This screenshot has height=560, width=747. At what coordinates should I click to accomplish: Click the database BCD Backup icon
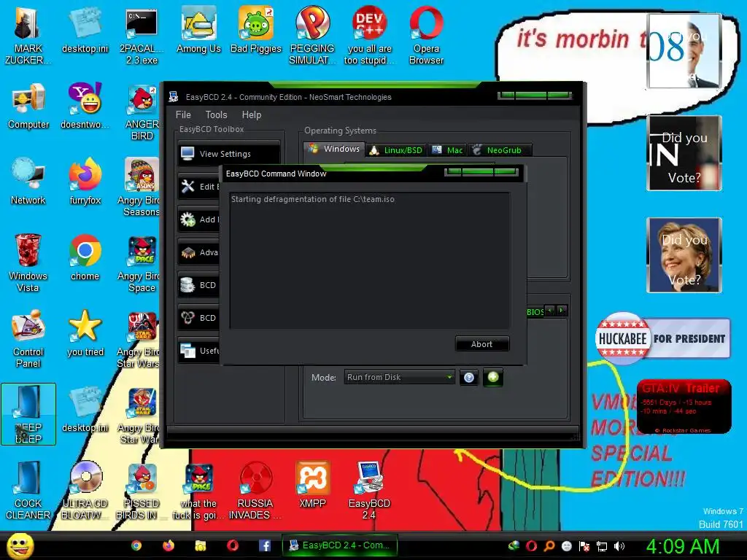(x=187, y=285)
